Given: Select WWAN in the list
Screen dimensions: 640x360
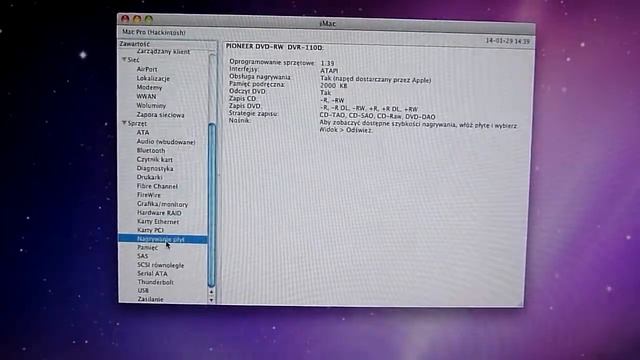Looking at the screenshot, I should 146,96.
